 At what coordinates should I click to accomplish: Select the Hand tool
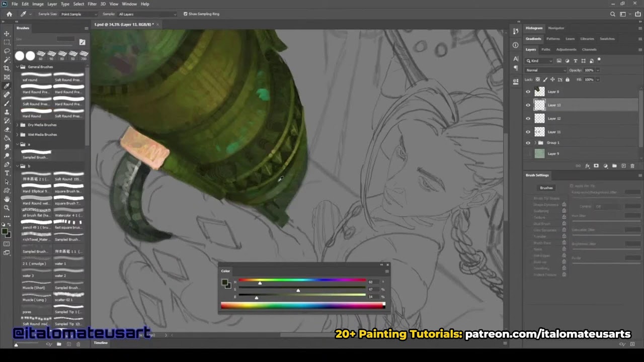pos(7,199)
